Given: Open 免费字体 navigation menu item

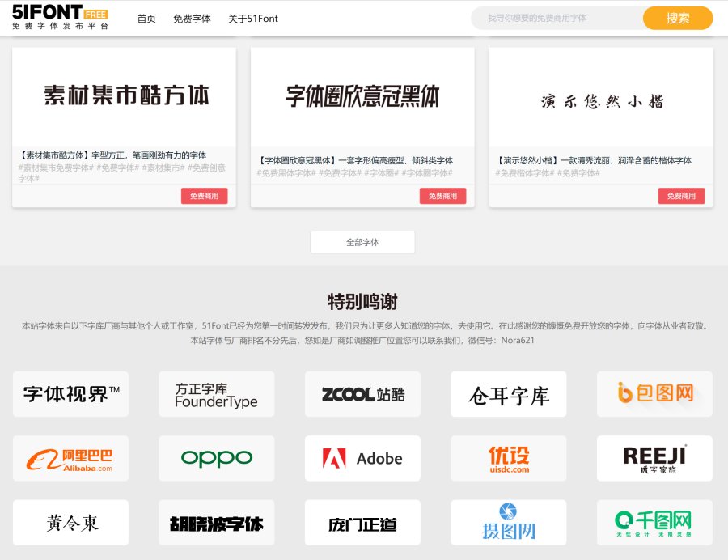Looking at the screenshot, I should [x=192, y=19].
